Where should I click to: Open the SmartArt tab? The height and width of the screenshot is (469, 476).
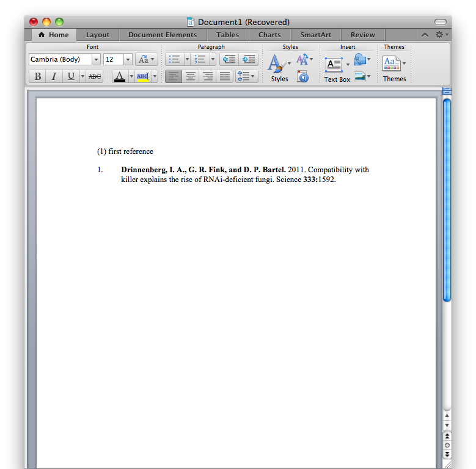click(316, 35)
